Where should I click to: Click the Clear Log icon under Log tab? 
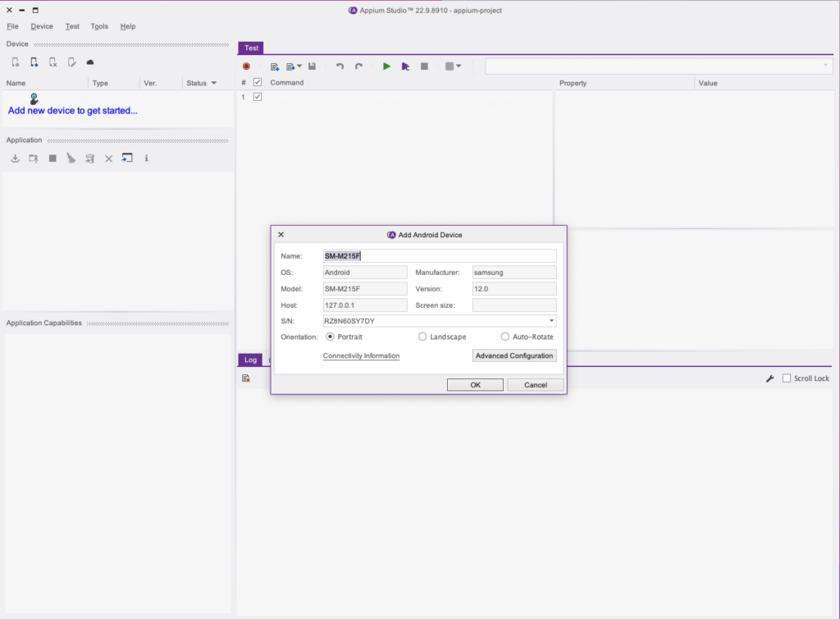(x=246, y=378)
